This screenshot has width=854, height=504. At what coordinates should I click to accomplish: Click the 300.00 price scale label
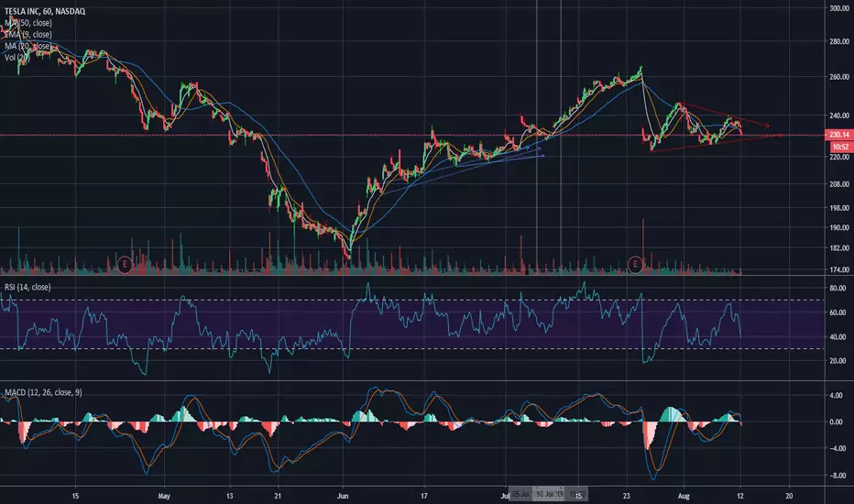pyautogui.click(x=838, y=9)
